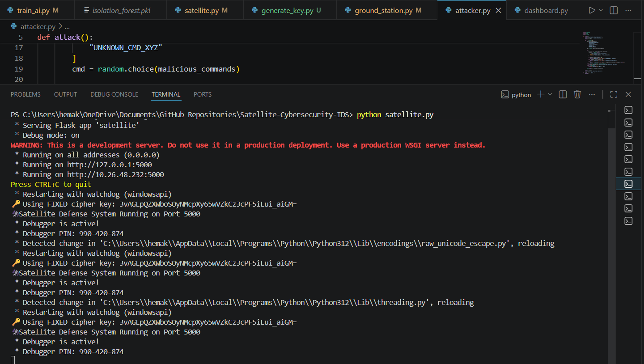
Task: Close the terminal panel
Action: pyautogui.click(x=628, y=94)
